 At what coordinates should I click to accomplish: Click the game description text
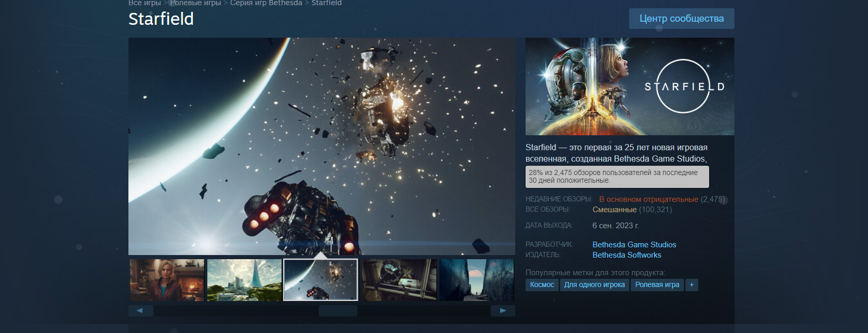(x=617, y=153)
